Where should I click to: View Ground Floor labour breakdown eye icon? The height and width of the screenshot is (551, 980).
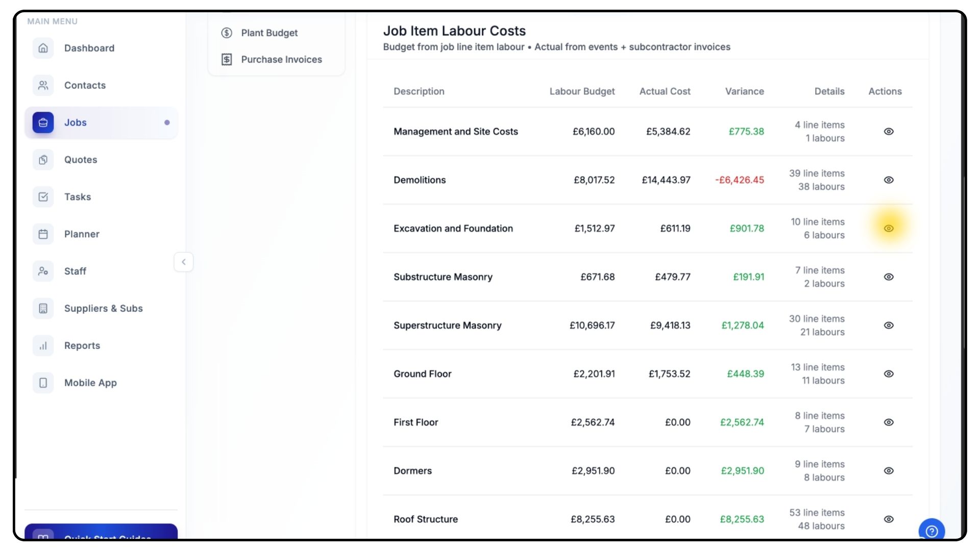pyautogui.click(x=889, y=374)
